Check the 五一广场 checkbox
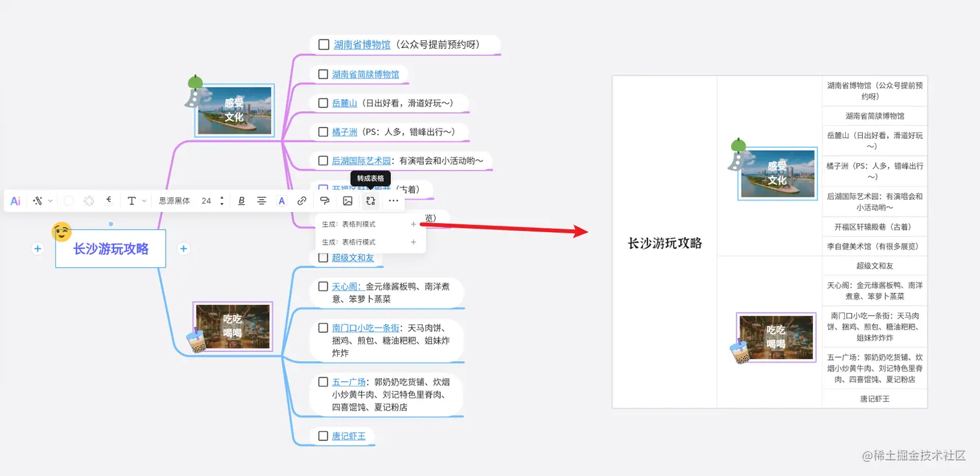 (323, 381)
